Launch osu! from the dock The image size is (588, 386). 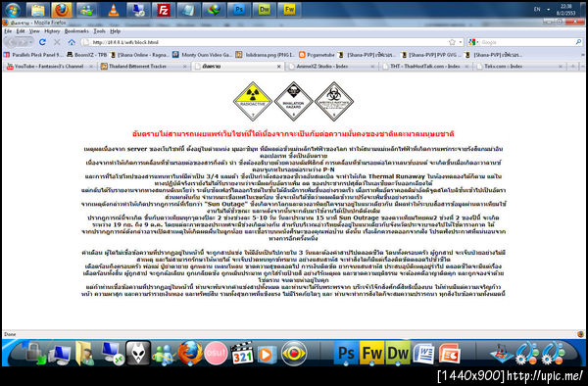click(216, 353)
